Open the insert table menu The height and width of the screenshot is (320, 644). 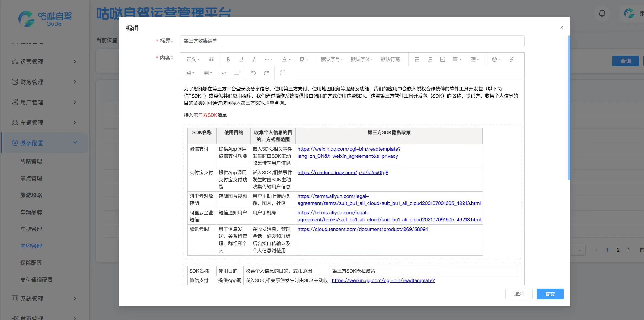[x=208, y=73]
